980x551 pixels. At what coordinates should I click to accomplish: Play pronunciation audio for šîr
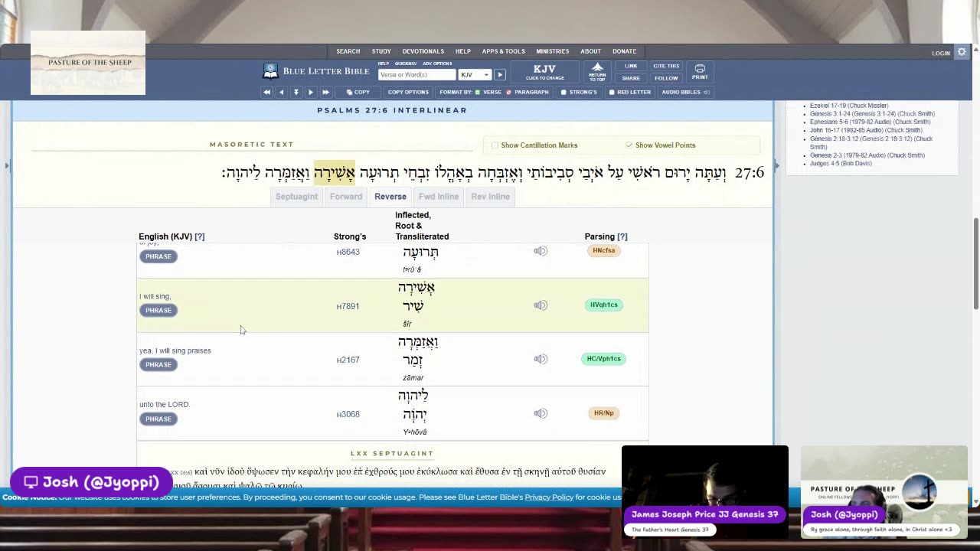[541, 305]
